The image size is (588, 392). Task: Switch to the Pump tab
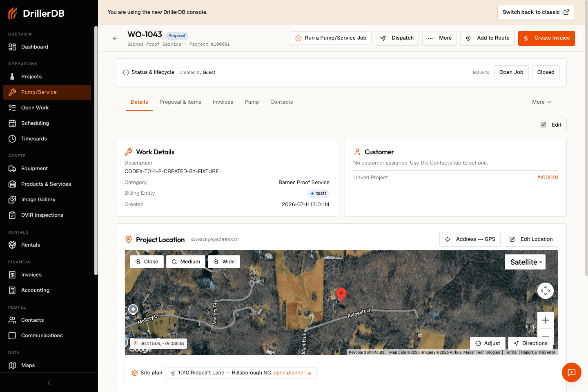252,102
